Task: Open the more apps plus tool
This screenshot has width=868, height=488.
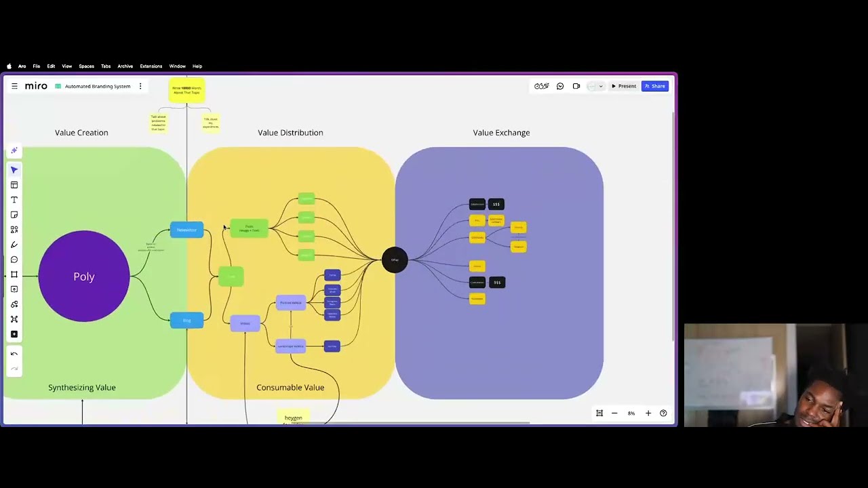Action: pos(14,334)
